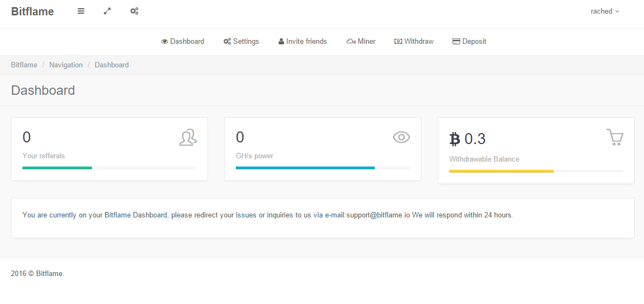Click the fullscreen expand arrows icon
Image resolution: width=644 pixels, height=304 pixels.
tap(107, 11)
